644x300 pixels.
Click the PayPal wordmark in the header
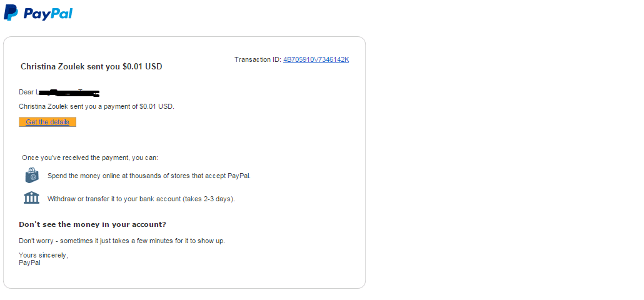(x=48, y=13)
